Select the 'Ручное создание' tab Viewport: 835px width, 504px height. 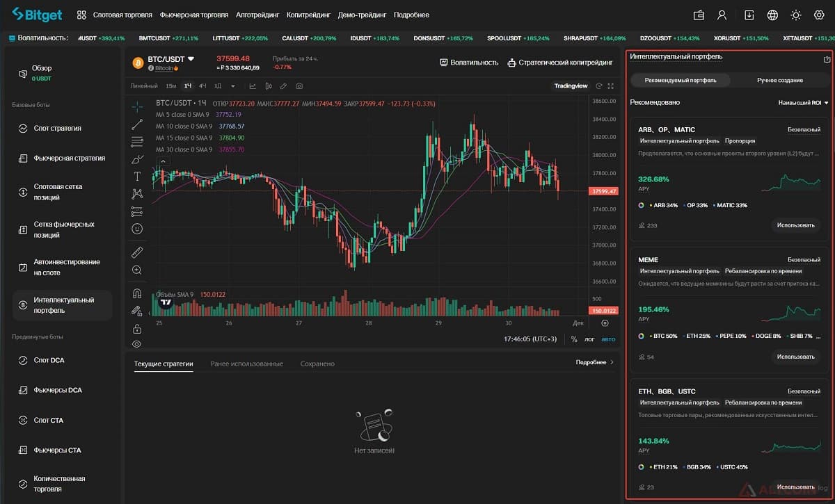(x=780, y=81)
